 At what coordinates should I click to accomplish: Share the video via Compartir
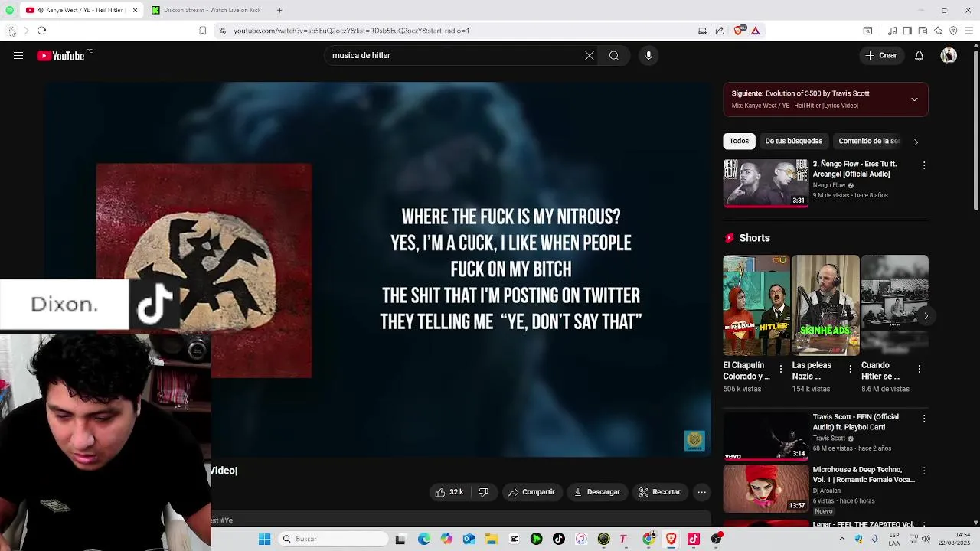tap(532, 492)
